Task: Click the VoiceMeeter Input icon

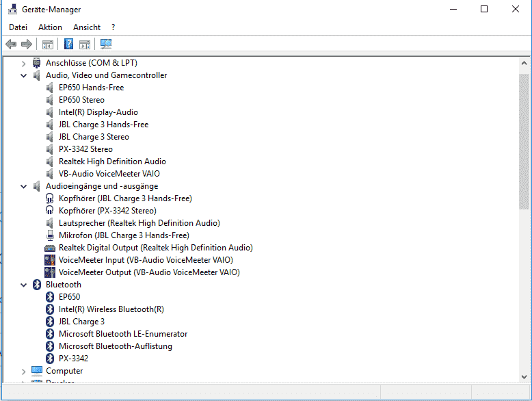Action: (50, 260)
